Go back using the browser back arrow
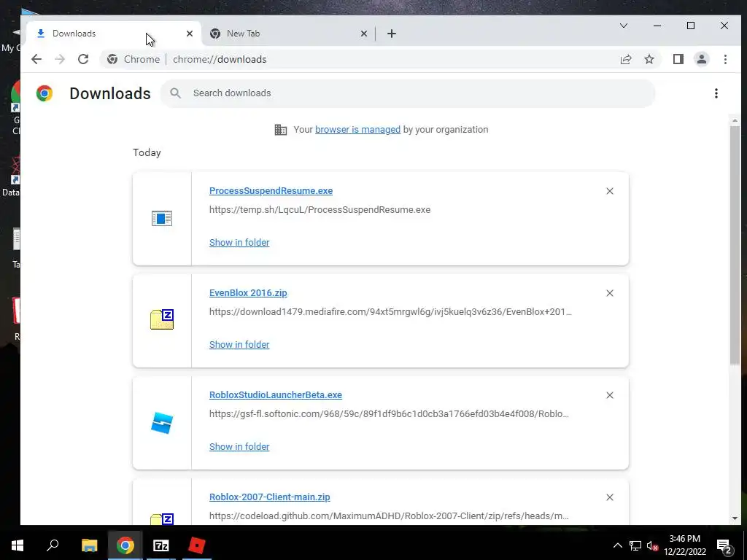The height and width of the screenshot is (560, 747). click(x=36, y=59)
